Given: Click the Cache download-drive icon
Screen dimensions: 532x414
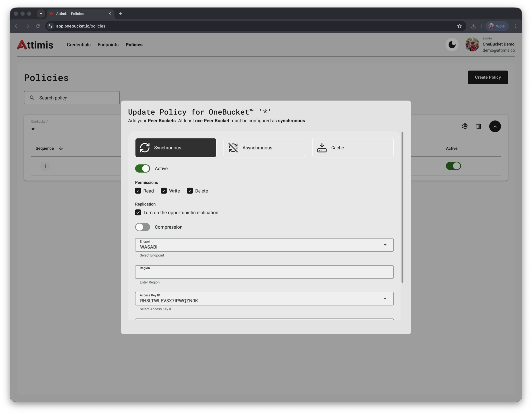Looking at the screenshot, I should click(322, 148).
